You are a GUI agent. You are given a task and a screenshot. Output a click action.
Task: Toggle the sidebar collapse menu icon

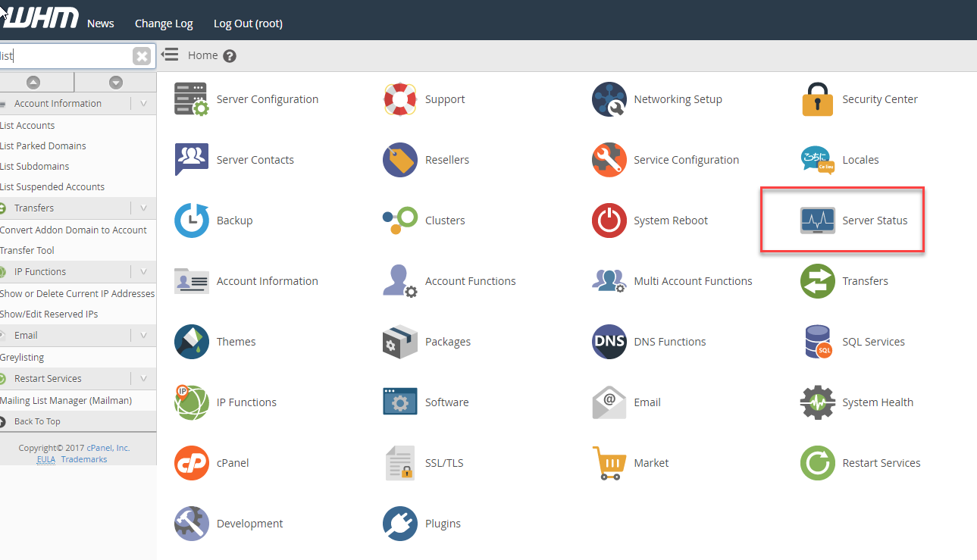[x=170, y=55]
